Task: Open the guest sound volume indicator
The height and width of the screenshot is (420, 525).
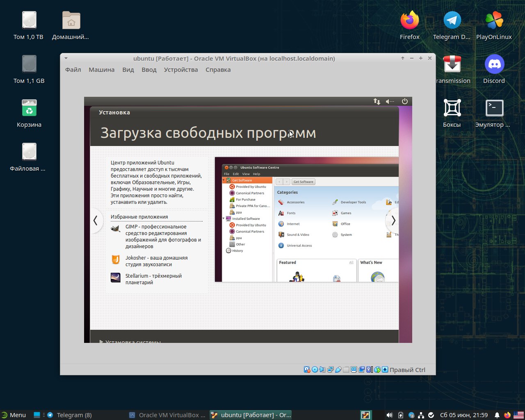Action: [390, 101]
